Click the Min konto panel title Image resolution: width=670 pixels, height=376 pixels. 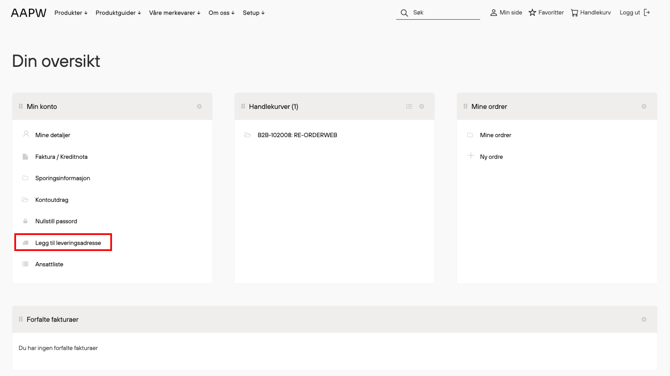[x=41, y=106]
